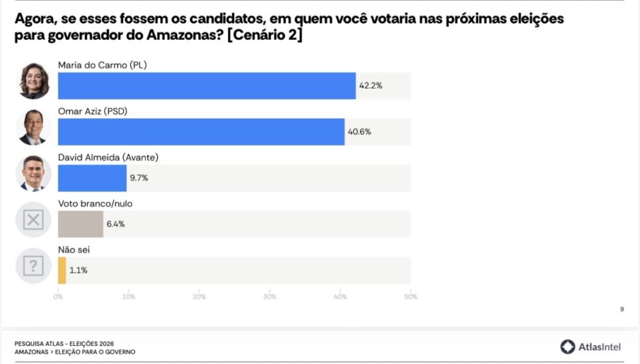Screen dimensions: 640x364
Task: Select David Almeida's blue 9.7% bar
Action: point(92,178)
